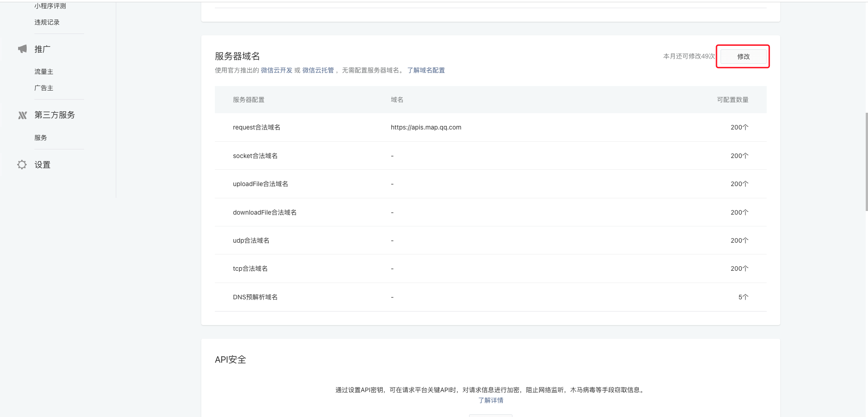Select the request合法域名 row label
This screenshot has width=868, height=417.
[256, 127]
